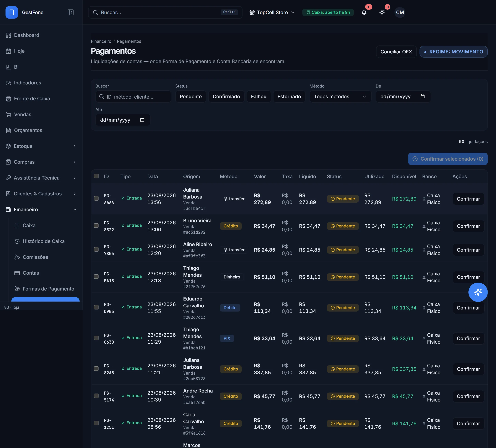Open calendar picker in De date field
Screen dimensions: 496x448
tap(422, 96)
